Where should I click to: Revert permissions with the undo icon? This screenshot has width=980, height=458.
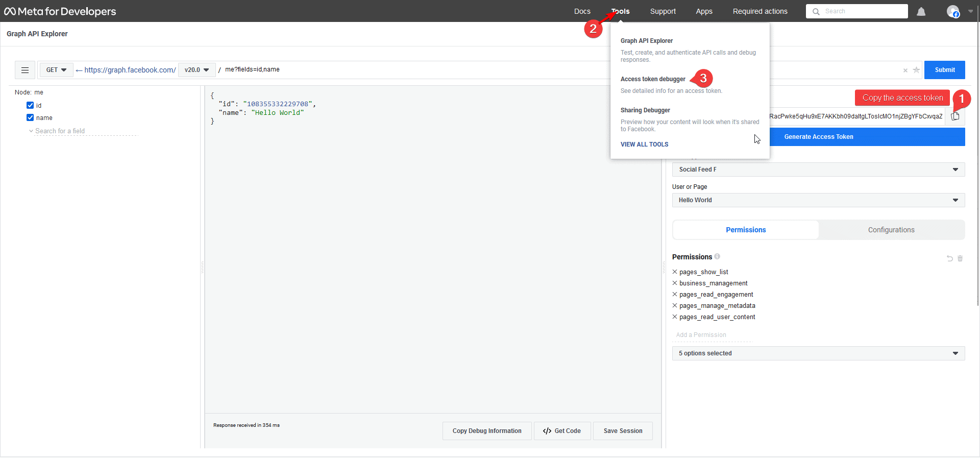(949, 258)
